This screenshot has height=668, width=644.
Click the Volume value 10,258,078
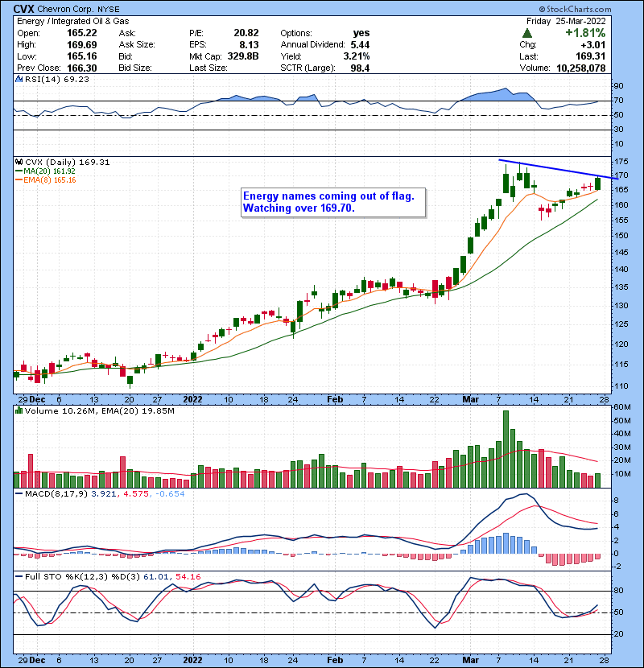pyautogui.click(x=581, y=68)
